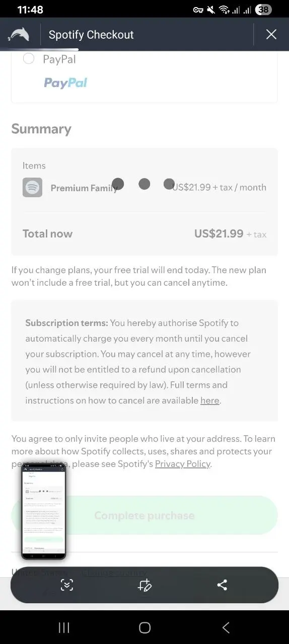Tap the scroll capture icon
Viewport: 289px width, 644px height.
point(67,585)
